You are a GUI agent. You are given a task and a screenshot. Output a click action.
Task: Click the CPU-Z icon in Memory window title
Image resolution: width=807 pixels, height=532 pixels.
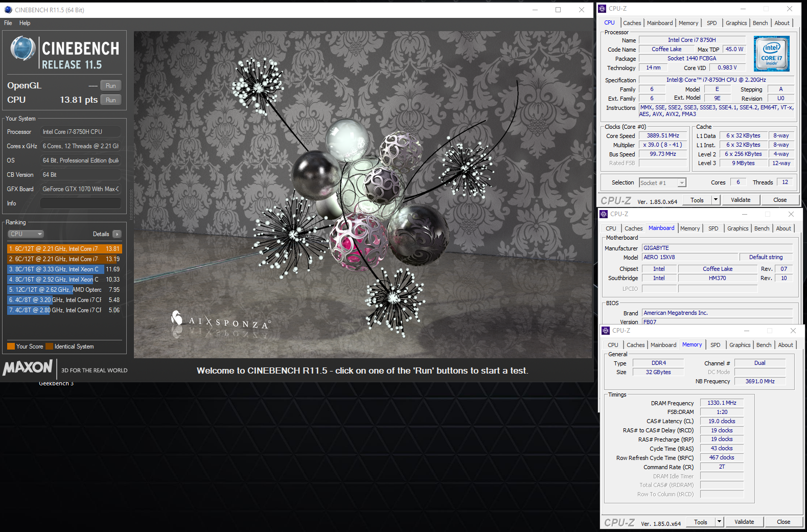[606, 331]
